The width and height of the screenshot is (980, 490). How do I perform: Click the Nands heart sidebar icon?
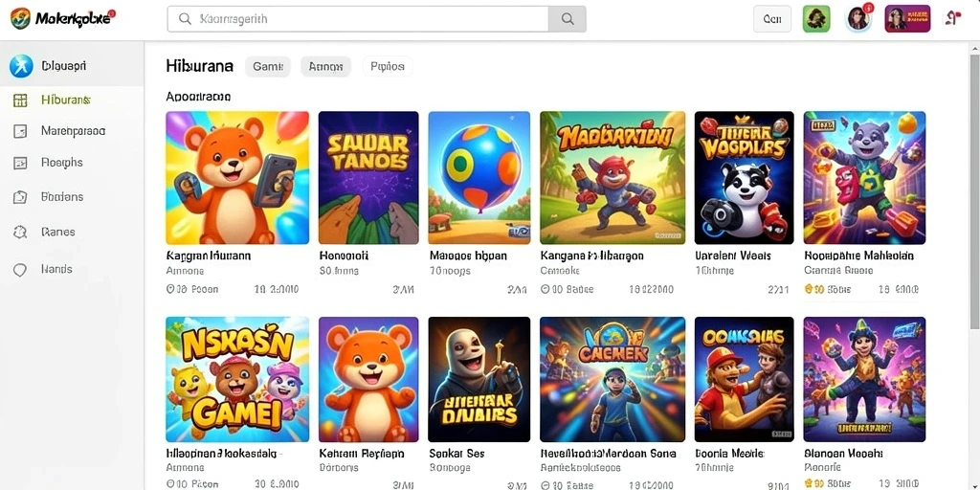tap(20, 269)
